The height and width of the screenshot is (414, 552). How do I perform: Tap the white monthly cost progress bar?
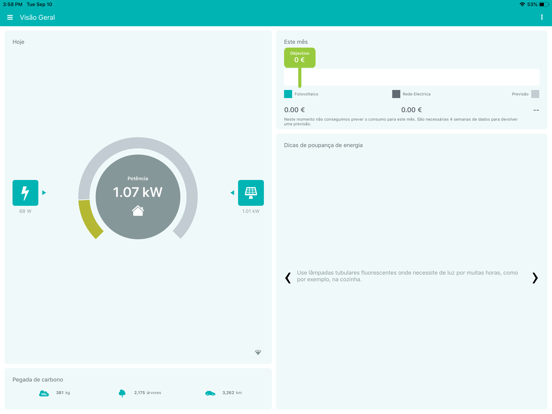[x=412, y=77]
